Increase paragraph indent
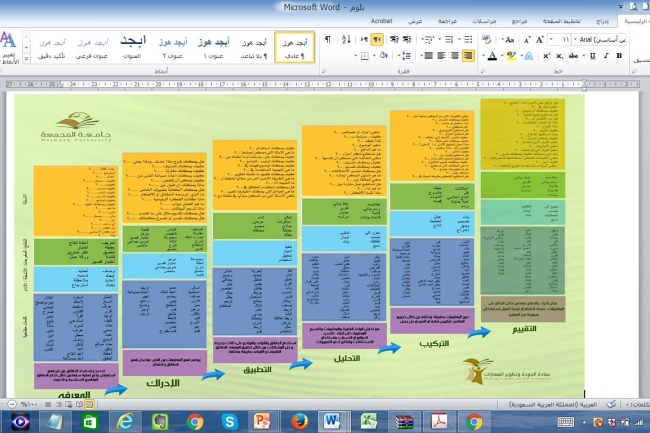The width and height of the screenshot is (650, 433). tap(394, 39)
